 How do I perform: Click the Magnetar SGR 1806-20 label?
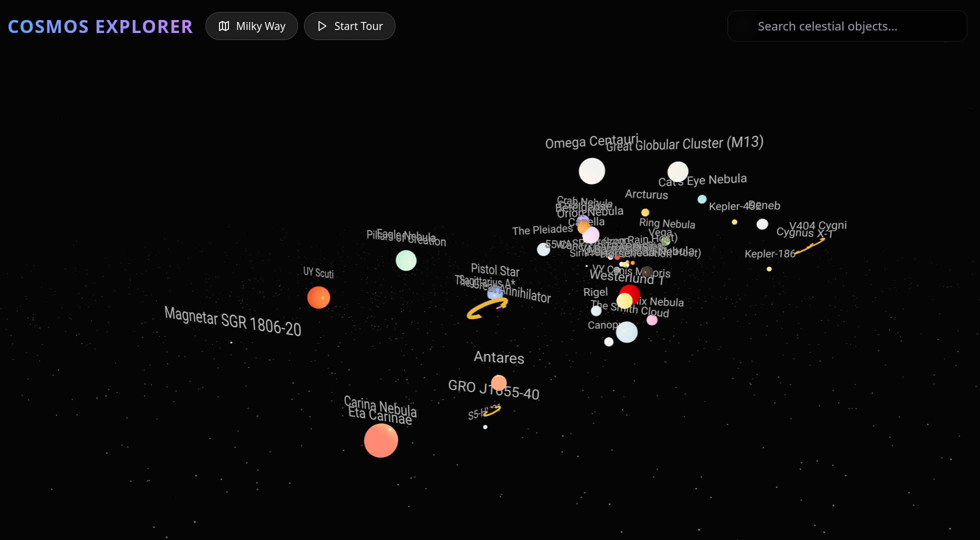tap(232, 321)
